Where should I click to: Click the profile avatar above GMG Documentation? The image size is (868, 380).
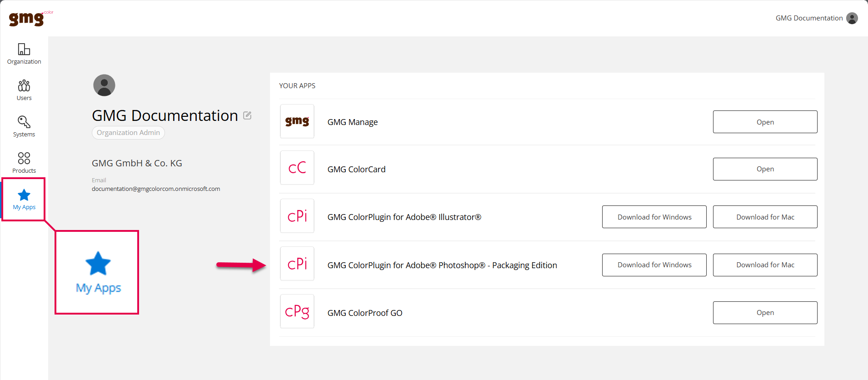(x=104, y=85)
